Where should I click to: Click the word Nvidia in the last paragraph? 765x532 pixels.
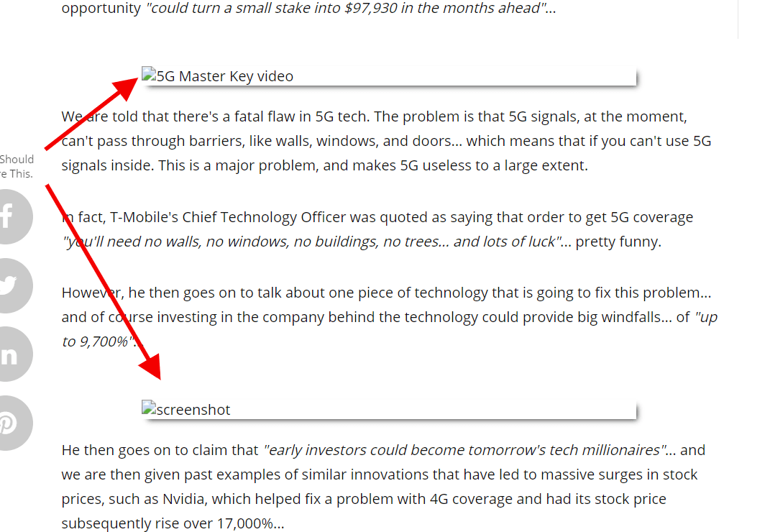click(183, 499)
